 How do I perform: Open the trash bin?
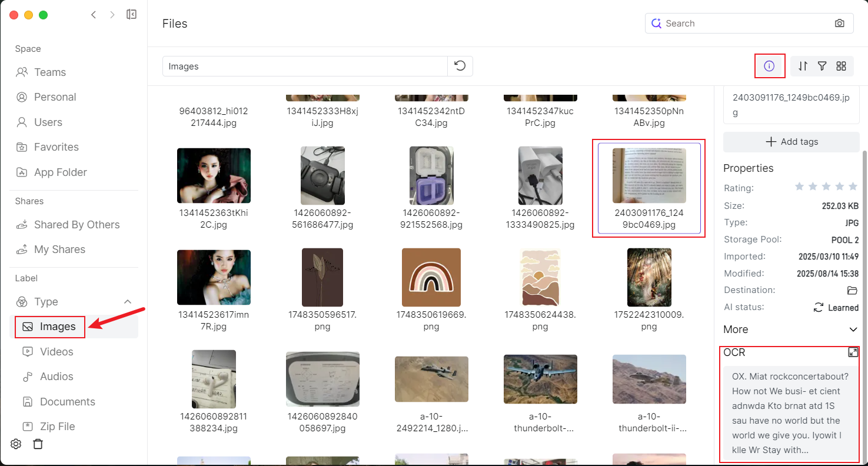click(38, 444)
